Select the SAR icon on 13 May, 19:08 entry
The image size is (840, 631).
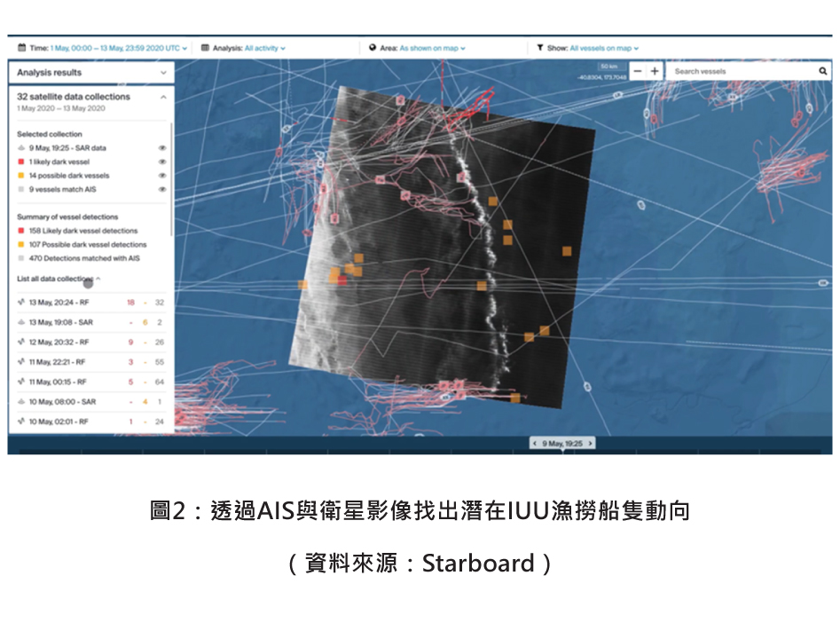pyautogui.click(x=21, y=322)
